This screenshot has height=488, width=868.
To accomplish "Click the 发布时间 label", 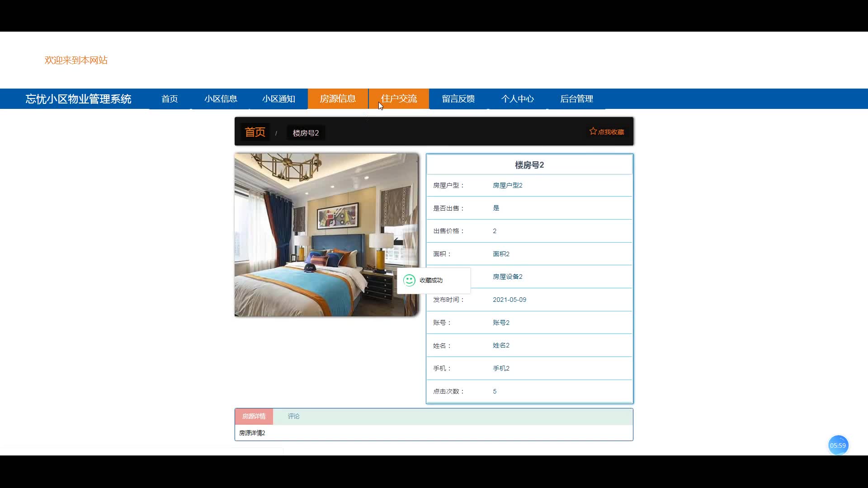I will [448, 300].
